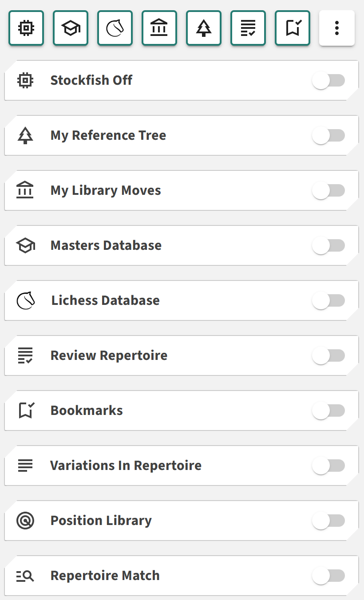This screenshot has width=364, height=600.
Task: Turn on the Stockfish toggle switch
Action: tap(328, 81)
